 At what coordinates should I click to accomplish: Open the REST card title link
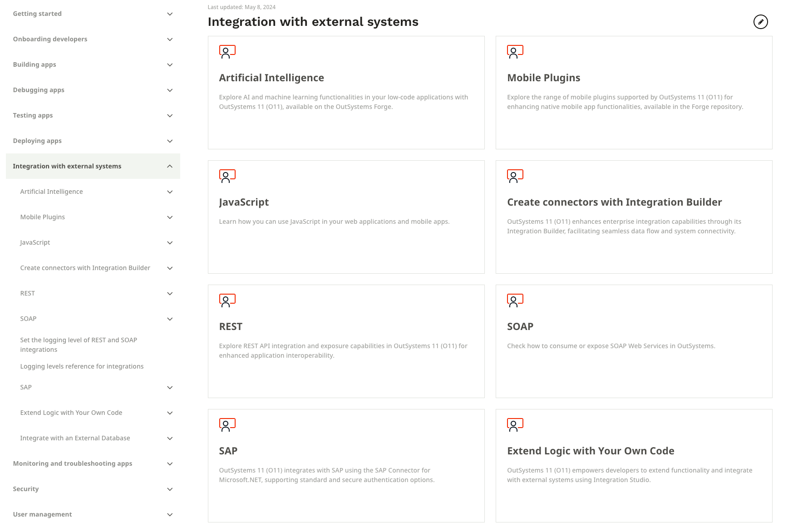231,326
